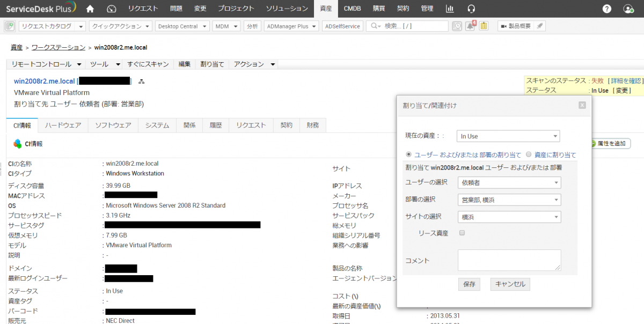Screen dimensions: 644x324
Task: Open the reports bar chart icon
Action: (450, 9)
